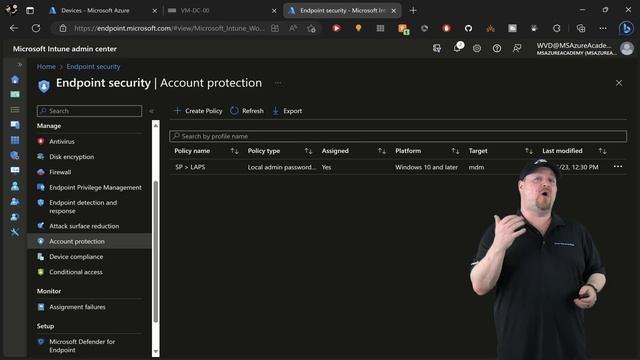
Task: Open the Reports monitor icon in left rail
Action: point(15,170)
